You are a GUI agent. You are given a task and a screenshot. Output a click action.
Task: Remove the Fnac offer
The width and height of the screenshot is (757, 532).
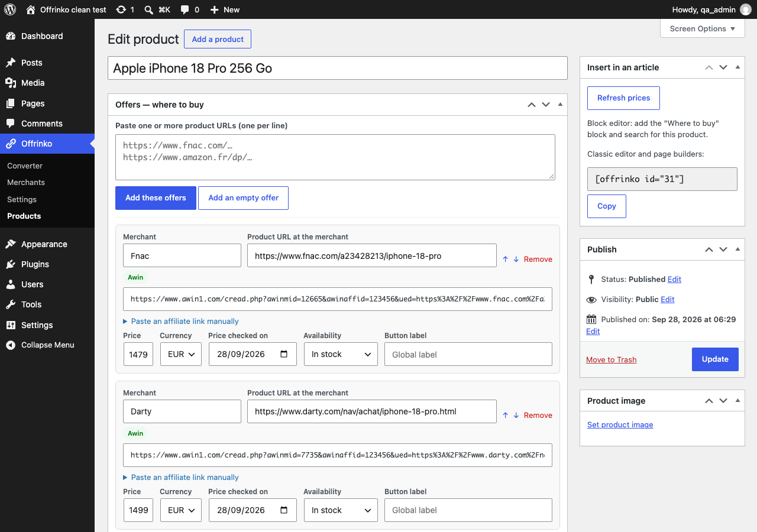tap(538, 259)
